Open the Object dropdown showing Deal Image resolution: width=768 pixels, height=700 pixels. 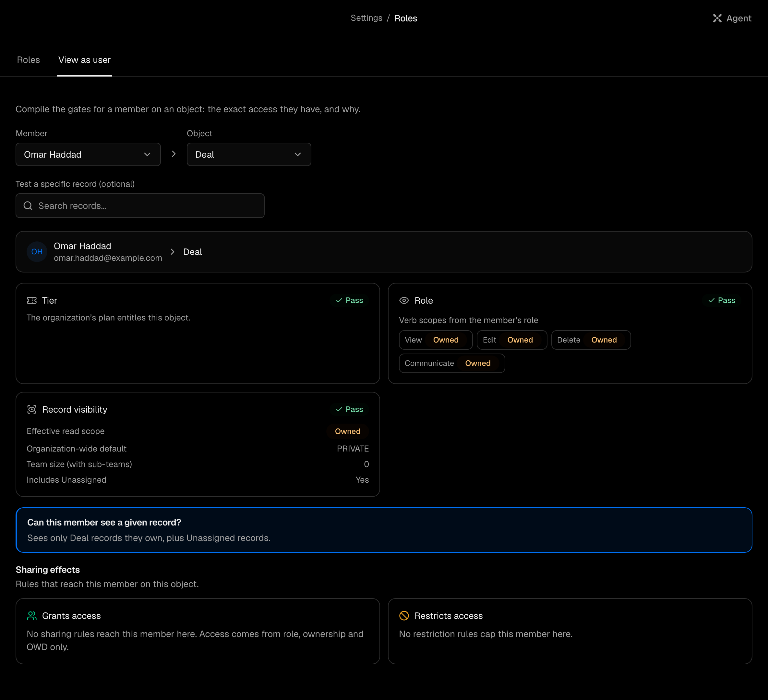pos(249,154)
